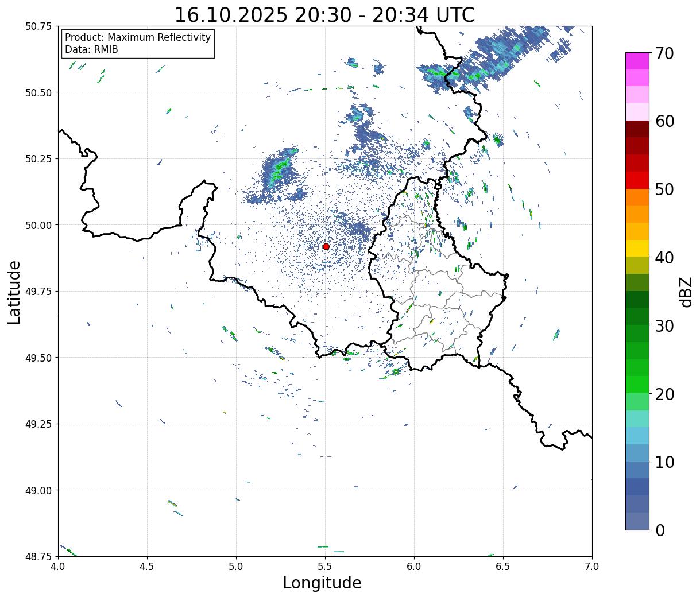The height and width of the screenshot is (597, 700).
Task: Click the colorbar tick label 10
Action: point(664,462)
